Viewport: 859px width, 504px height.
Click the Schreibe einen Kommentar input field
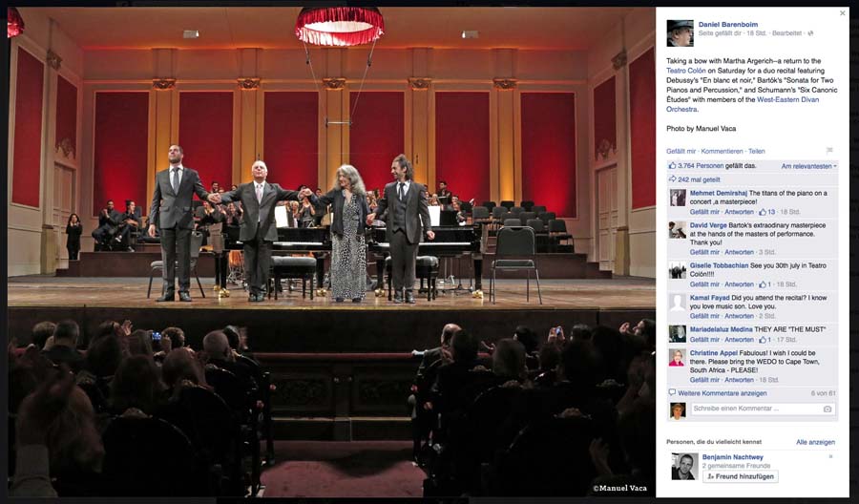(762, 409)
